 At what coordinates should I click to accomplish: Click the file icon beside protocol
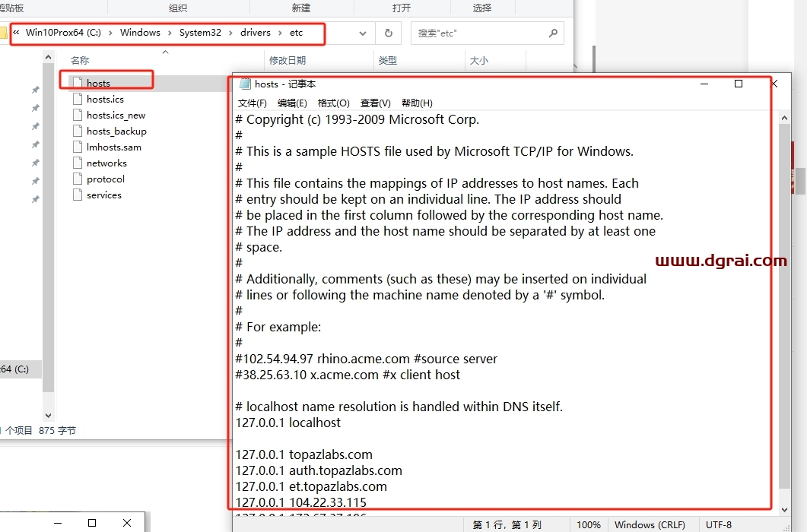coord(78,179)
